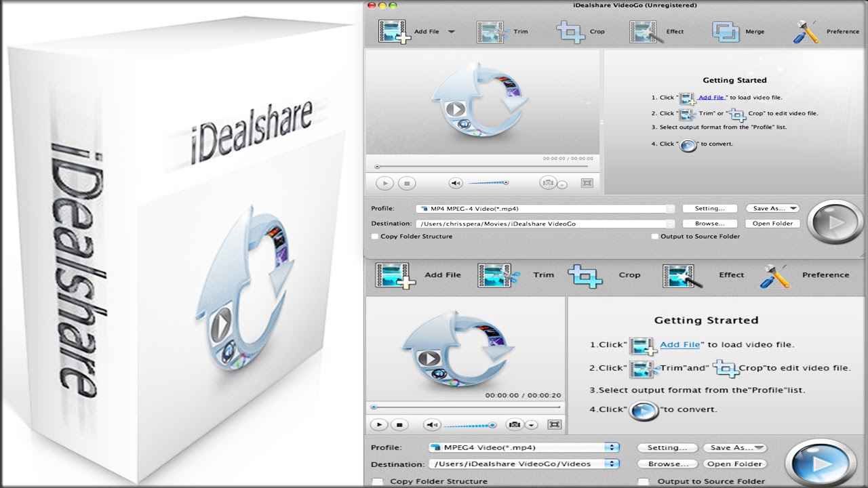Toggle fullscreen preview in upper window
The height and width of the screenshot is (488, 868).
click(x=587, y=183)
